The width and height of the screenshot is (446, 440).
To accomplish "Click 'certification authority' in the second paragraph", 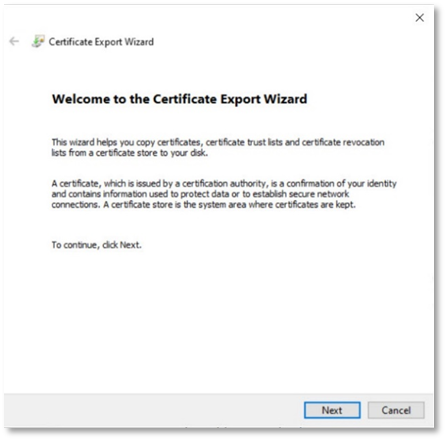I will coord(224,183).
